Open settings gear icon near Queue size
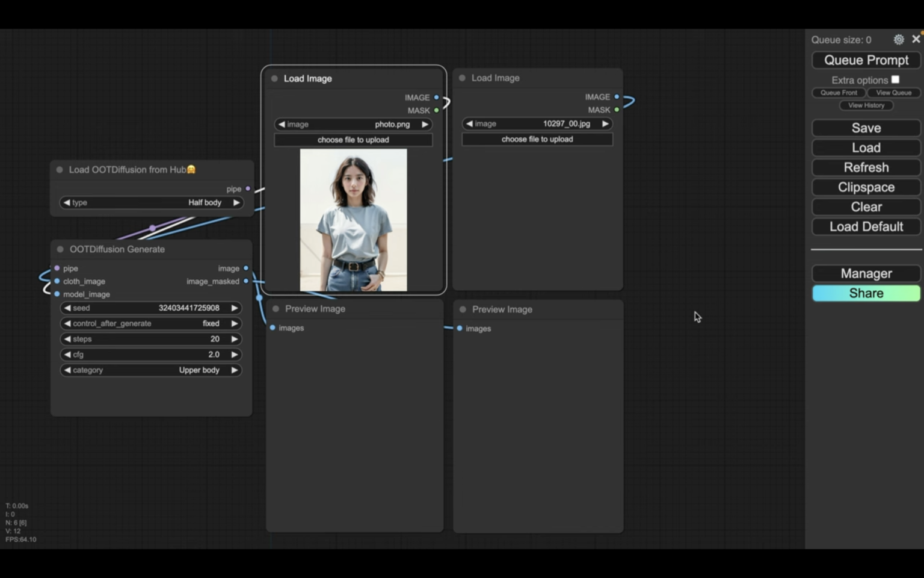Screen dimensions: 924x578 pyautogui.click(x=898, y=40)
